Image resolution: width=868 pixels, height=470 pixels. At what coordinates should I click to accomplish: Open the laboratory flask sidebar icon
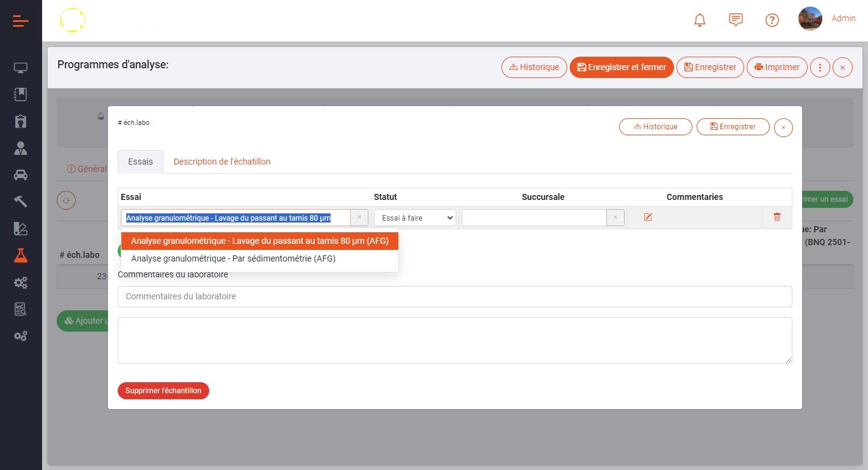coord(21,255)
